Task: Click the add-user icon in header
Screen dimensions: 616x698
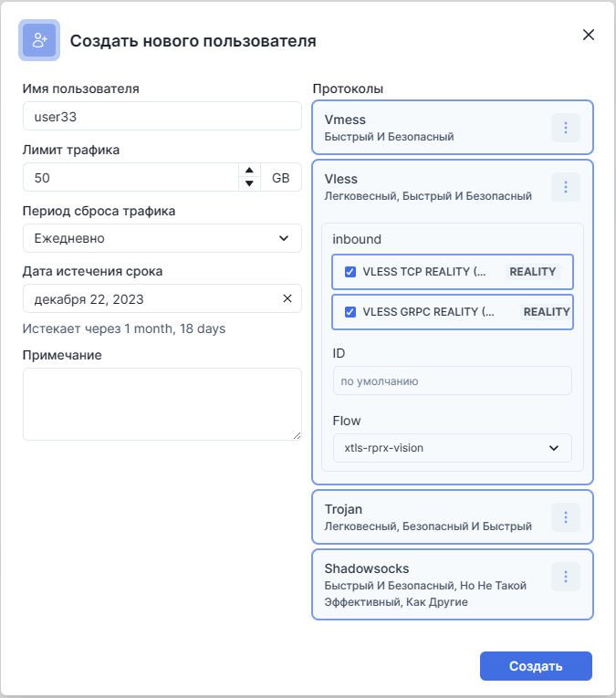Action: click(39, 40)
